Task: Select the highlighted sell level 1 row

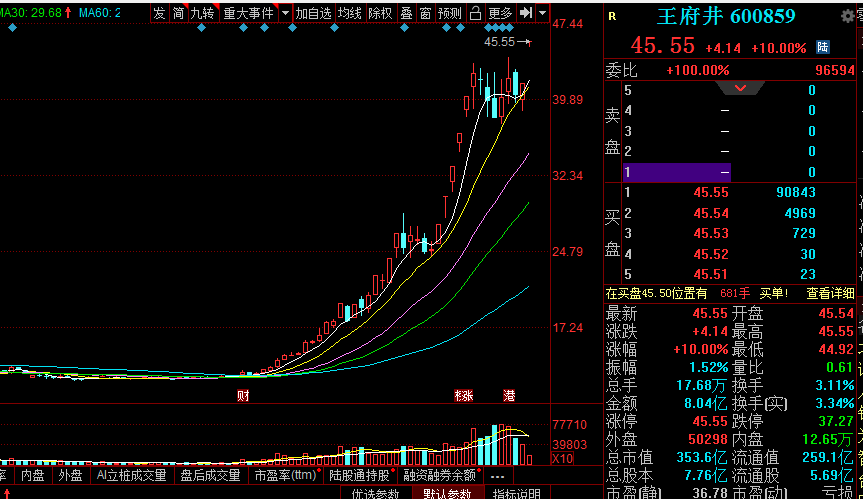Action: pyautogui.click(x=676, y=172)
